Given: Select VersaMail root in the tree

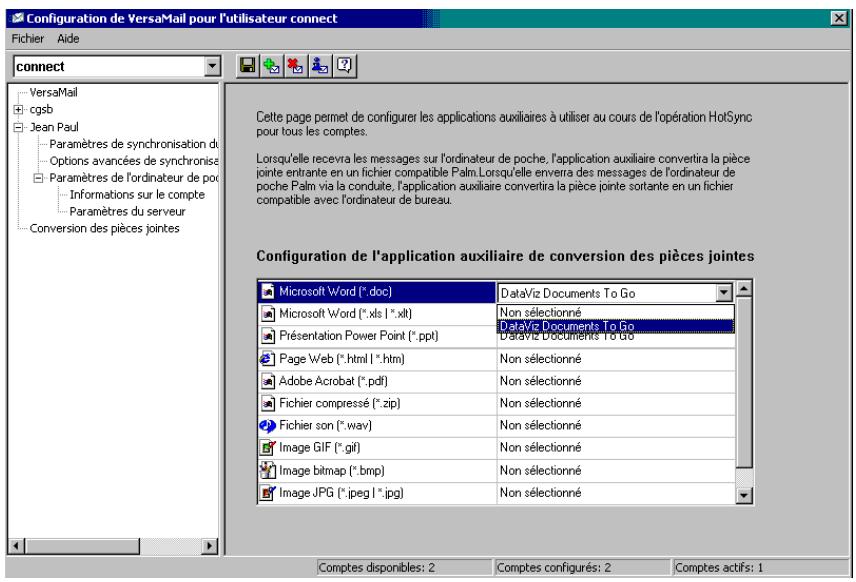Looking at the screenshot, I should coord(54,92).
